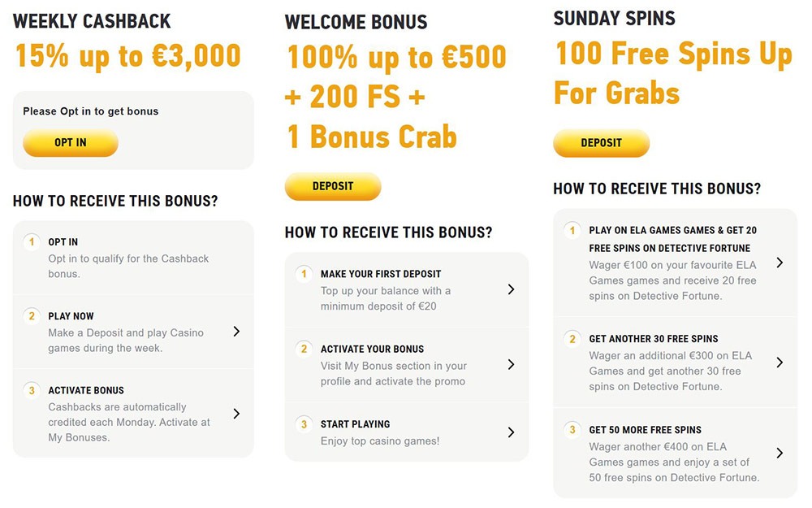Image resolution: width=812 pixels, height=508 pixels.
Task: Expand GET 50 MORE FREE SPINS chevron
Action: [x=780, y=454]
